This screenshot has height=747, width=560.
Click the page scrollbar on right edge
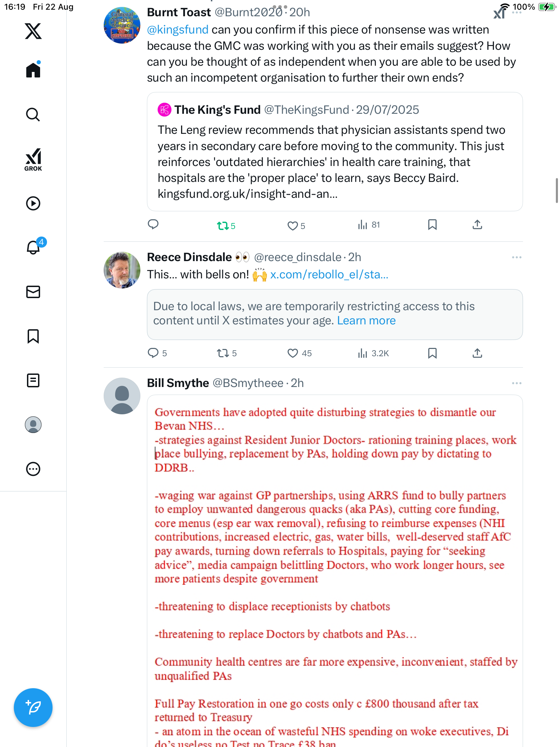point(557,190)
